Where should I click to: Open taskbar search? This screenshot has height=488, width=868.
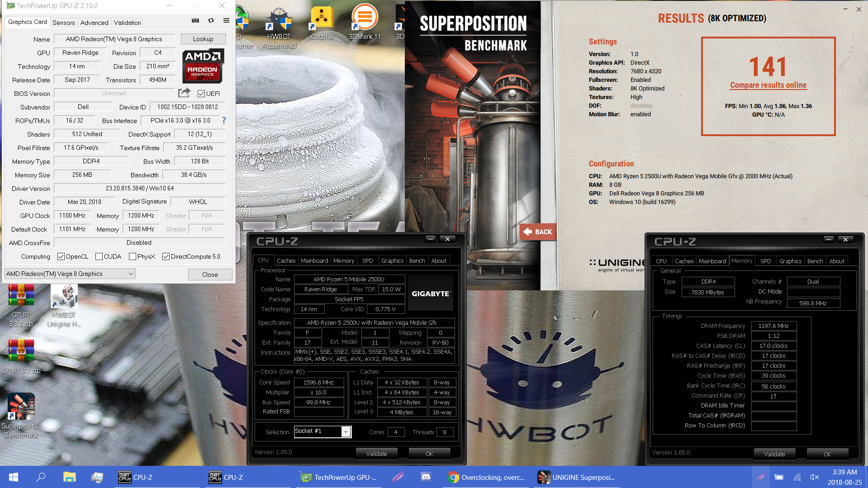point(41,477)
